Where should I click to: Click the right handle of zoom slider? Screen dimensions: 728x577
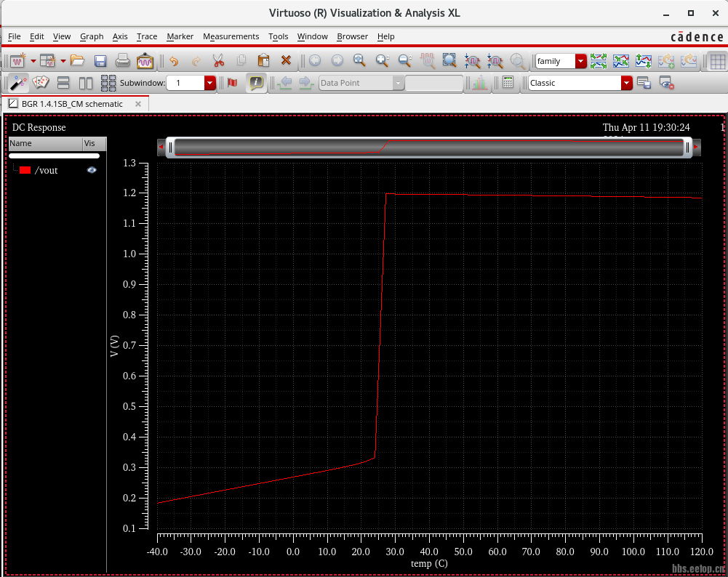[687, 148]
